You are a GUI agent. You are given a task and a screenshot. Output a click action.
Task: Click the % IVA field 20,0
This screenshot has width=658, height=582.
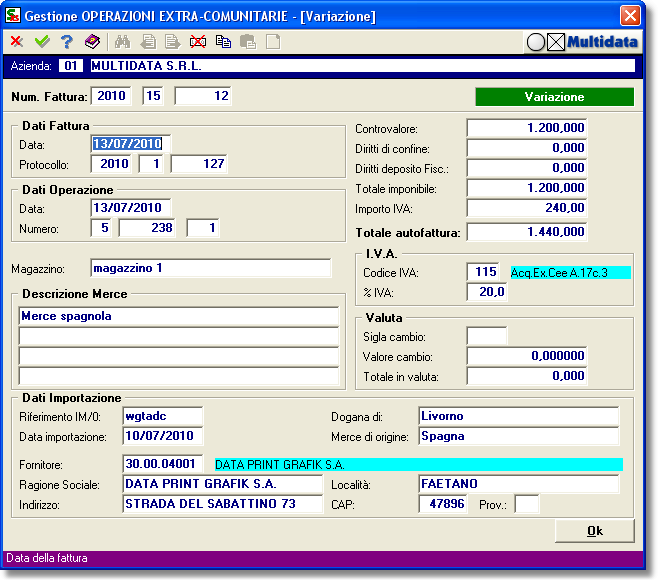pos(487,292)
